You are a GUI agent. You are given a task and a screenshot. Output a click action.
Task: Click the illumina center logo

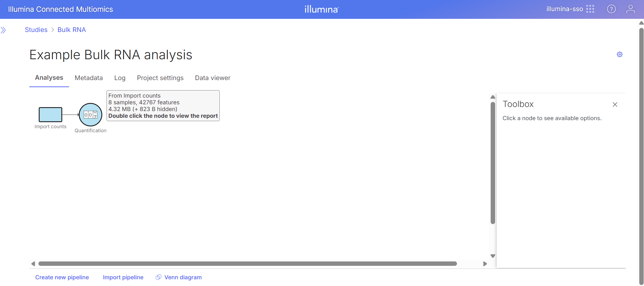click(x=321, y=9)
